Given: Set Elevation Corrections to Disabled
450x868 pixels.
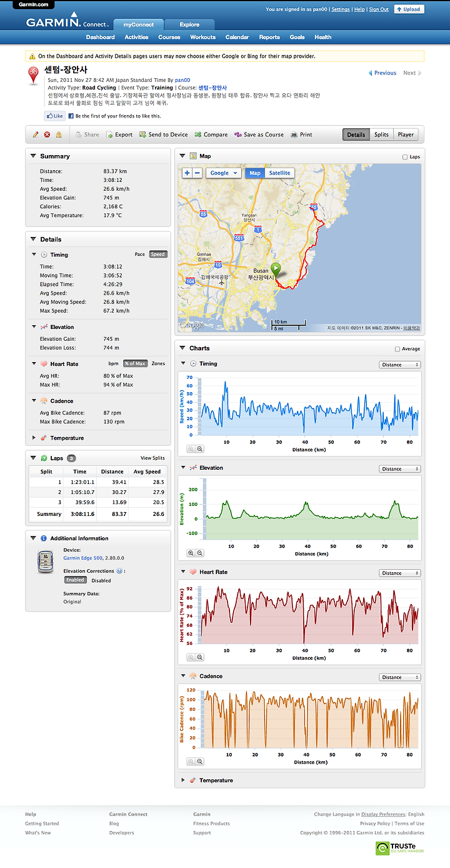Looking at the screenshot, I should click(x=101, y=580).
